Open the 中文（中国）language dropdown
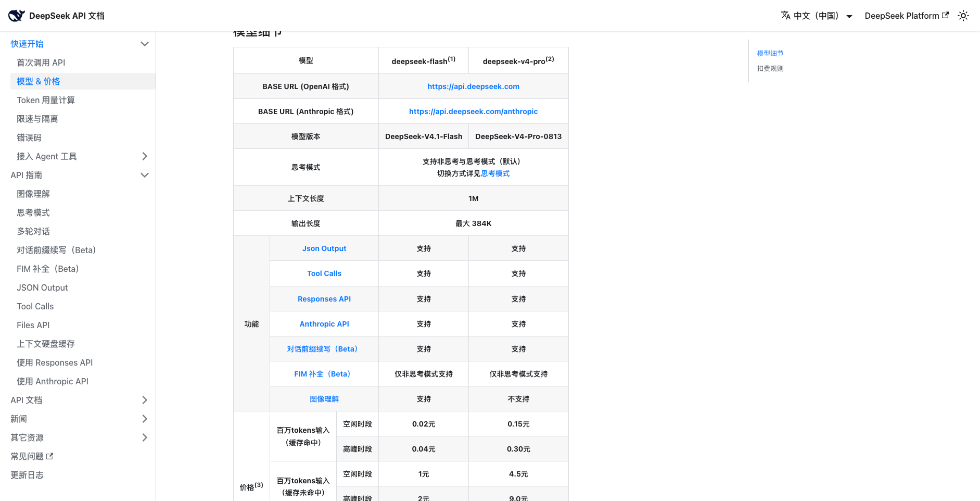The image size is (980, 501). [x=817, y=16]
